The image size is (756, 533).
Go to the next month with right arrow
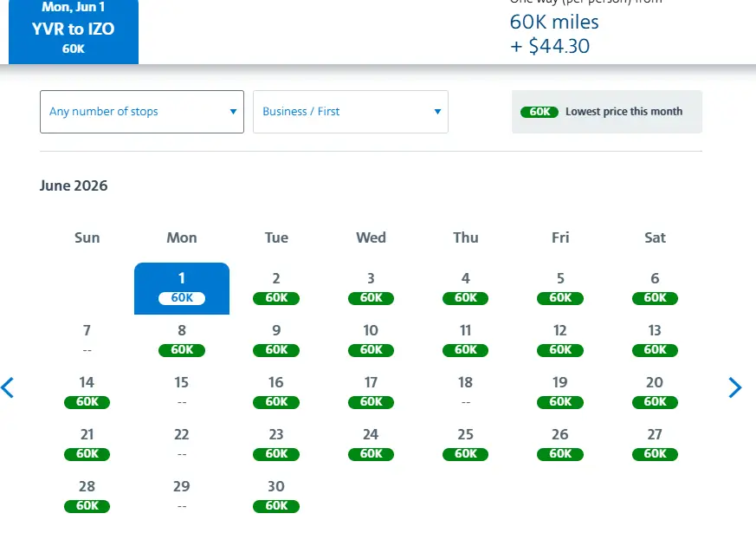735,387
